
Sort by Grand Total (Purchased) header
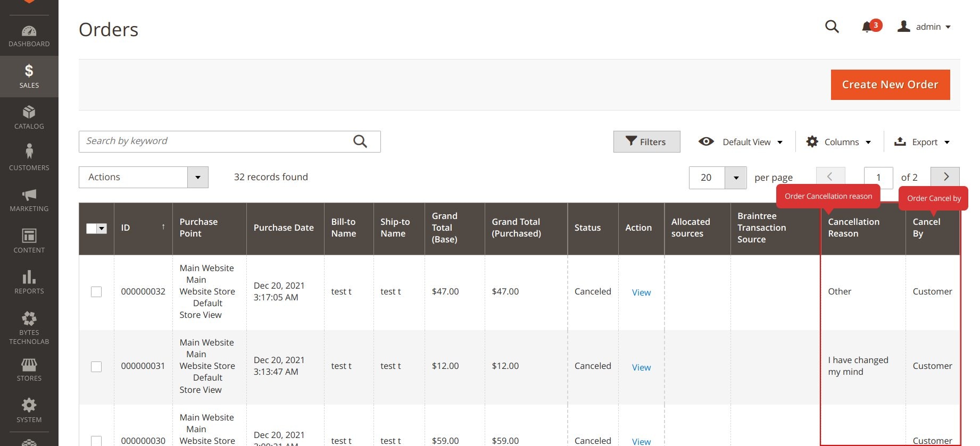pos(526,228)
